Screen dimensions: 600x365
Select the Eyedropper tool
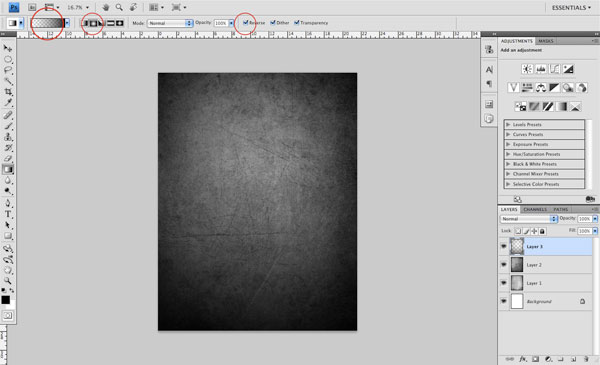click(8, 102)
